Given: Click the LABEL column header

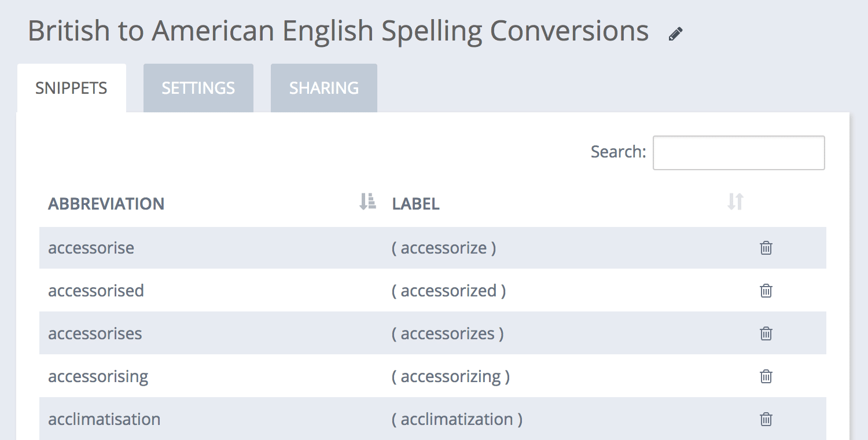Looking at the screenshot, I should 416,204.
